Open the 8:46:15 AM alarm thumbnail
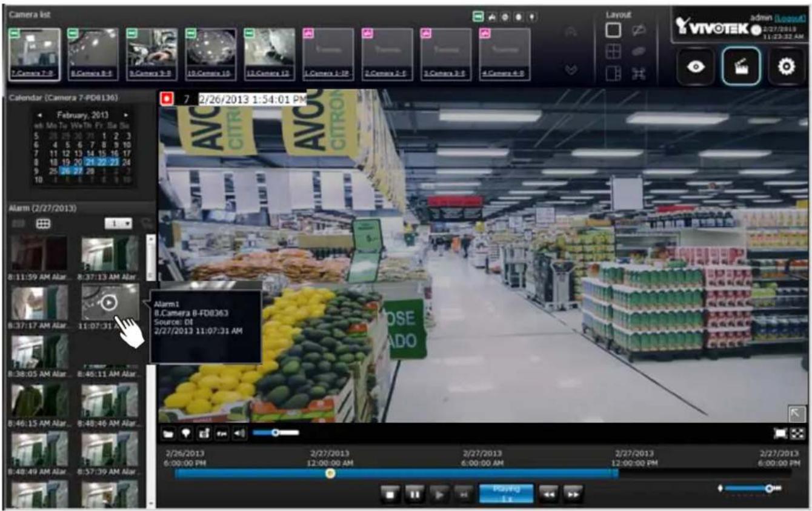Viewport: 812px width, 511px height. tap(39, 400)
